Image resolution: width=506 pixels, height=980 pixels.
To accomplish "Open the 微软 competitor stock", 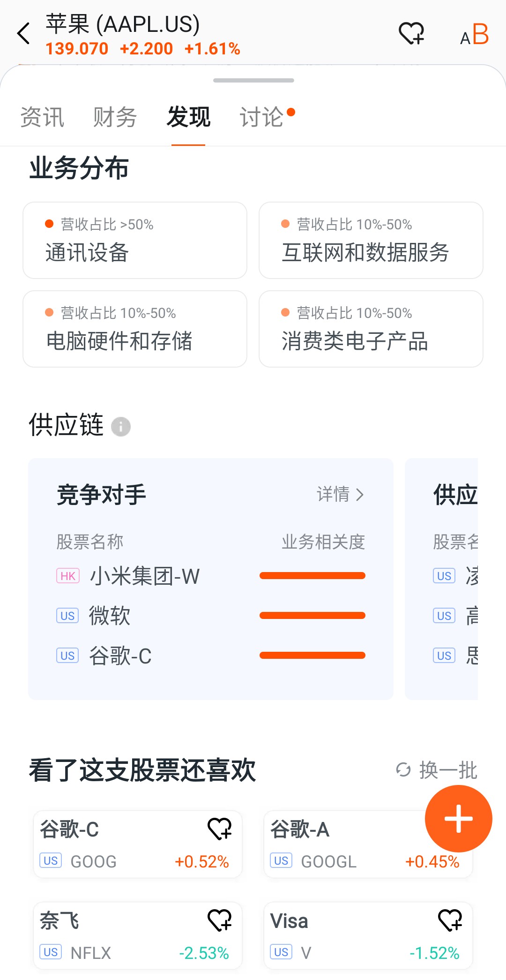I will (110, 616).
